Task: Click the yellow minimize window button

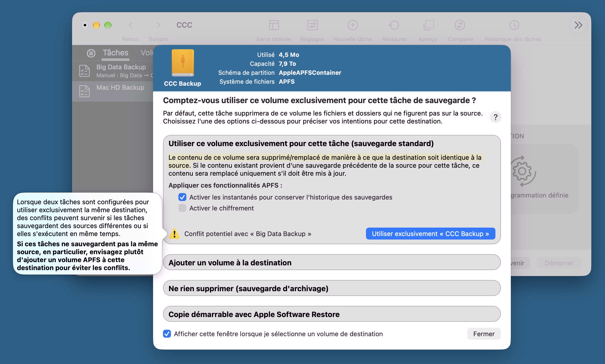Action: pyautogui.click(x=96, y=25)
